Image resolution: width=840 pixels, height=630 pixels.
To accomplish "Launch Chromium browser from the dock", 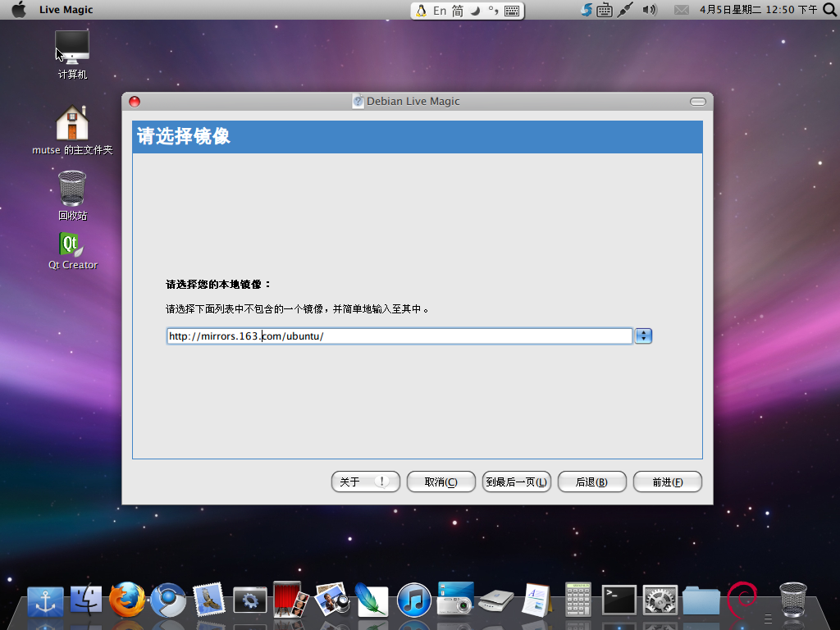I will tap(168, 600).
